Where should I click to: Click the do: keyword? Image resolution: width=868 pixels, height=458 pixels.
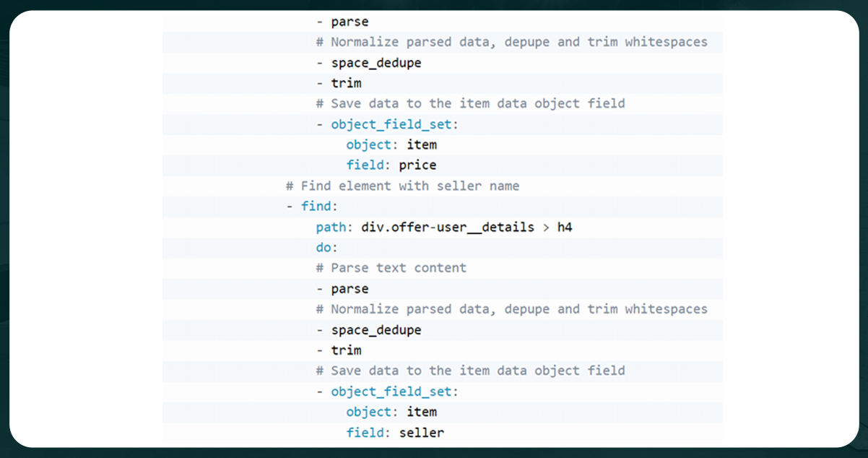(325, 247)
